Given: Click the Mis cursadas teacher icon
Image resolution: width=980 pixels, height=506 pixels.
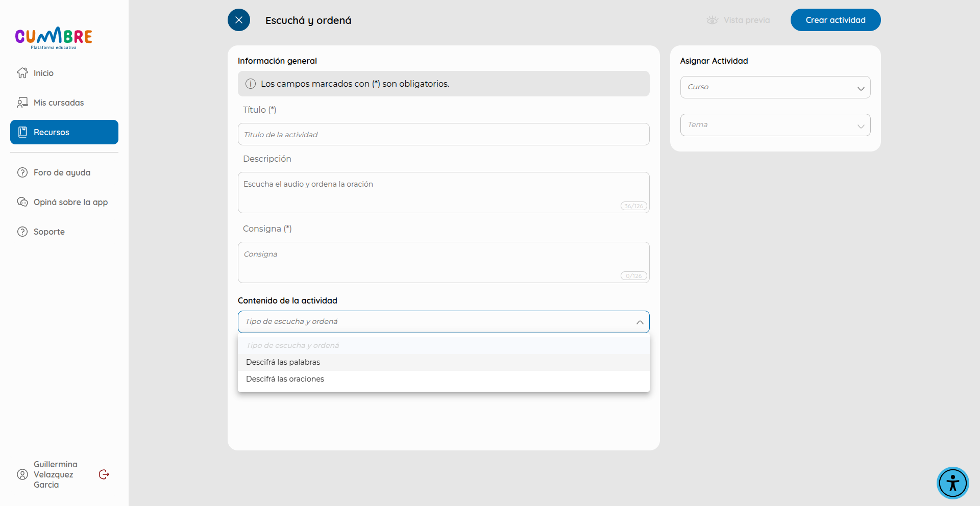Looking at the screenshot, I should (x=22, y=103).
